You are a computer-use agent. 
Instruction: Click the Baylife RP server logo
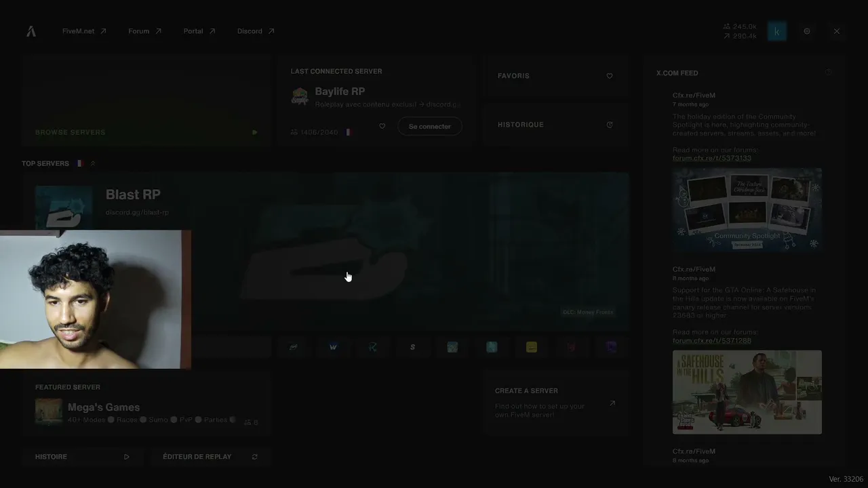(x=299, y=96)
